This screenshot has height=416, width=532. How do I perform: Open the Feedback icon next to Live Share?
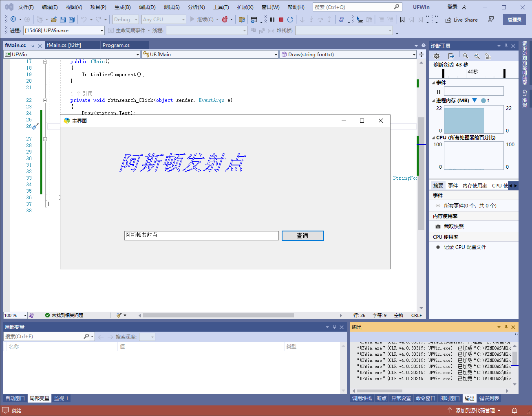pyautogui.click(x=491, y=20)
